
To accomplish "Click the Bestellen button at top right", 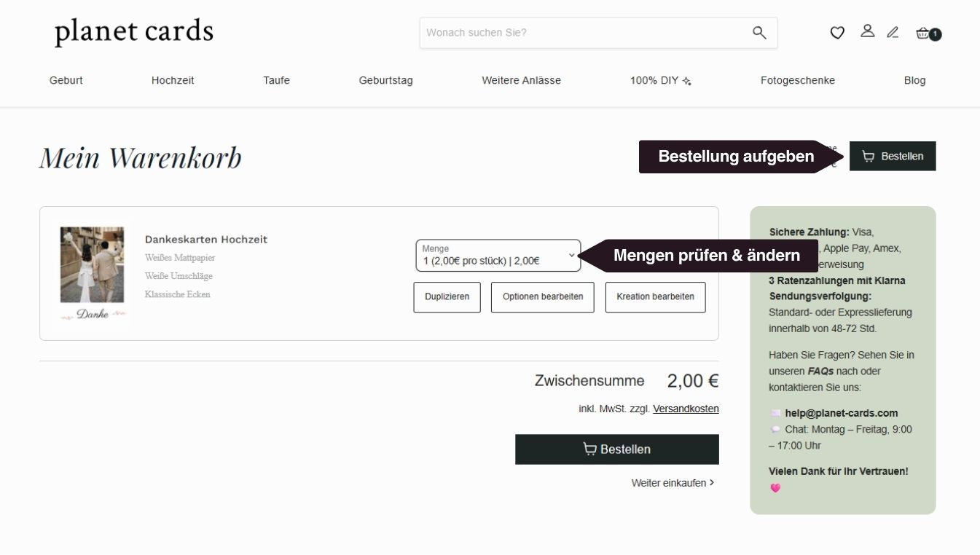I will tap(893, 156).
